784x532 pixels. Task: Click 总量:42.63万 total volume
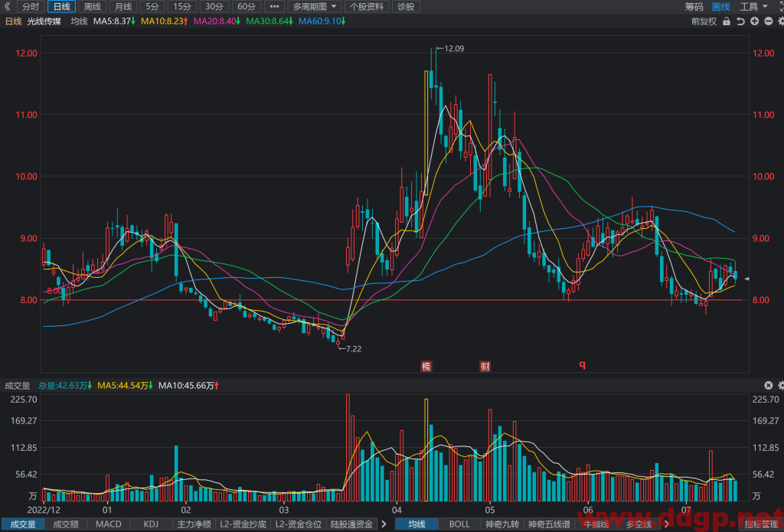point(65,386)
